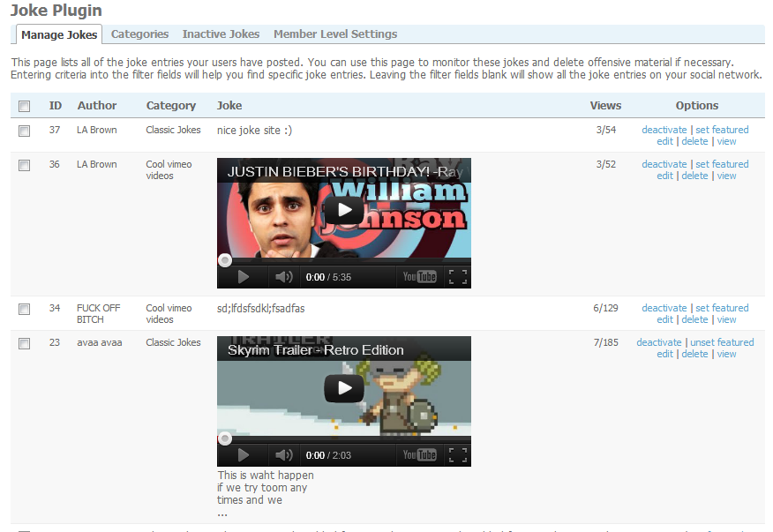Delete joke ID 23
773x532 pixels.
[694, 355]
